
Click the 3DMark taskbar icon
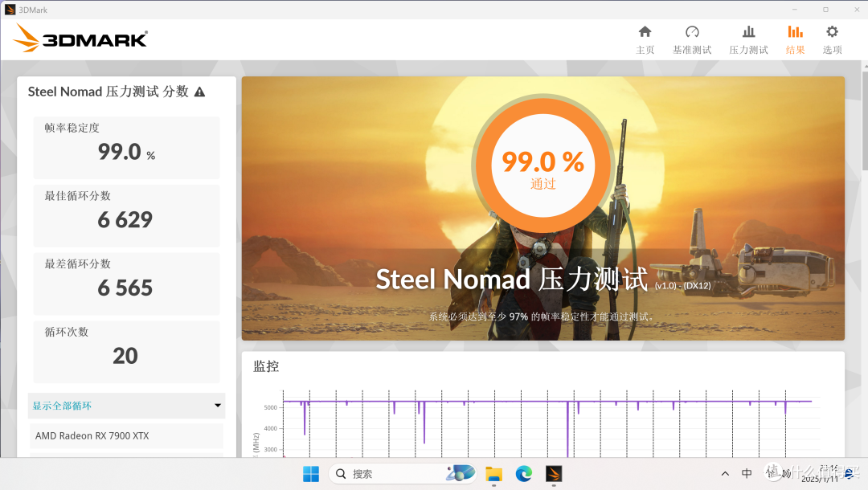tap(554, 474)
